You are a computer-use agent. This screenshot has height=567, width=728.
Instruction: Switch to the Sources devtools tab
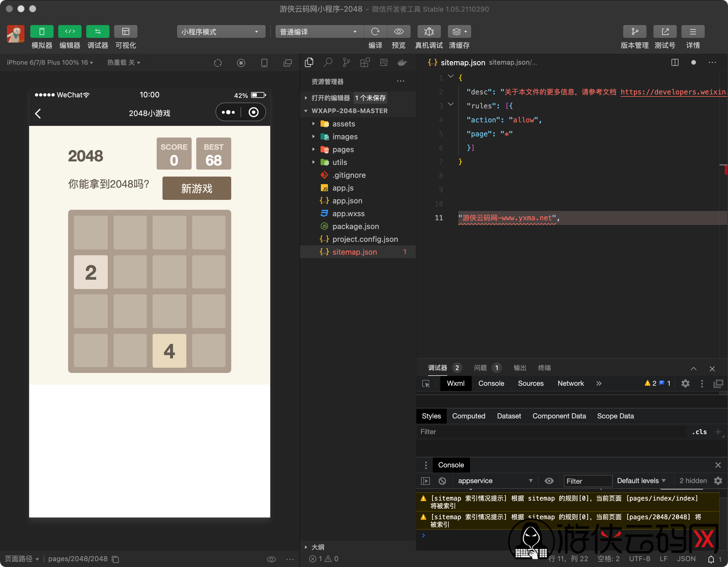531,383
